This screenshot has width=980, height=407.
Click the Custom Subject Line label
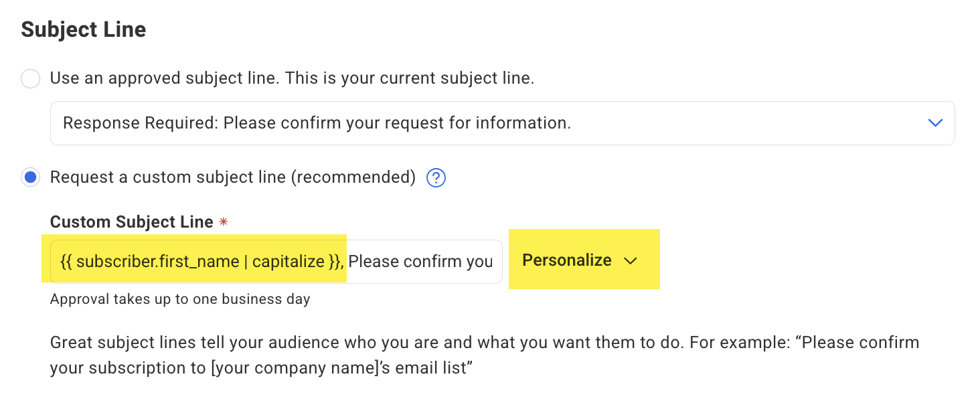(131, 222)
